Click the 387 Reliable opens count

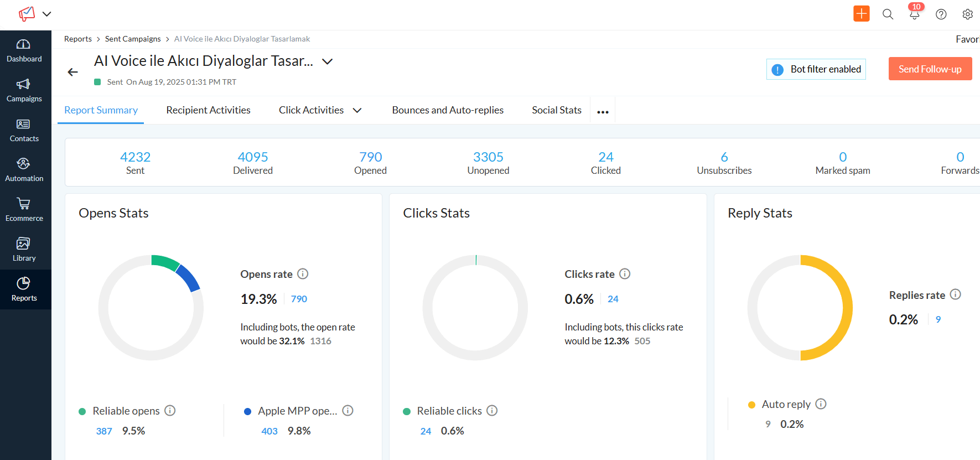[x=104, y=431]
